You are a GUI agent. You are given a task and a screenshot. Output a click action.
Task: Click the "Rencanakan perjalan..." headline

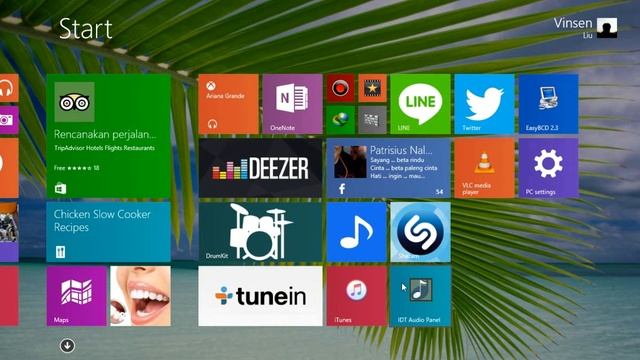coord(105,134)
